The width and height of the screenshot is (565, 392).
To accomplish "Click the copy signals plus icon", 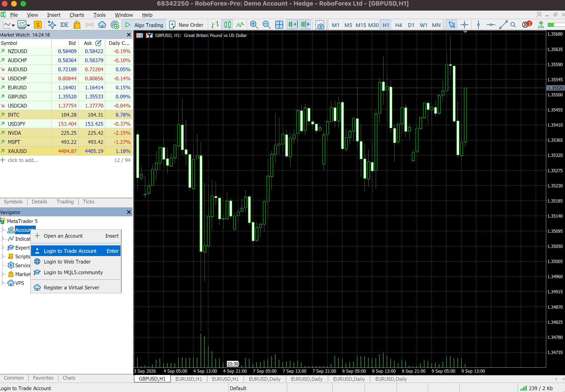I will coord(115,25).
